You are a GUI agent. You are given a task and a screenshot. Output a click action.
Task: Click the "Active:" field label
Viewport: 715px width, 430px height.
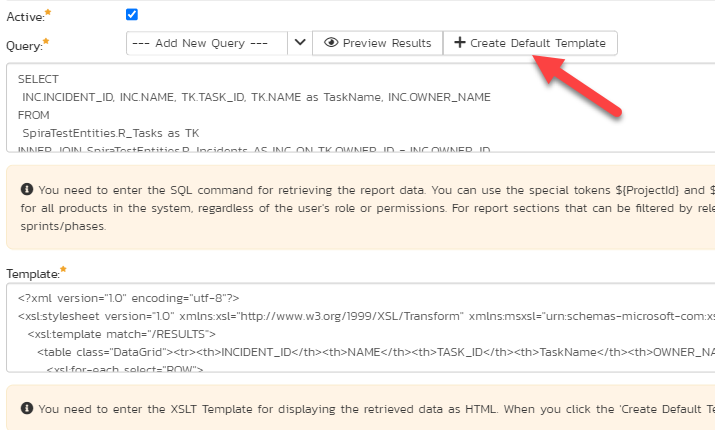click(25, 17)
